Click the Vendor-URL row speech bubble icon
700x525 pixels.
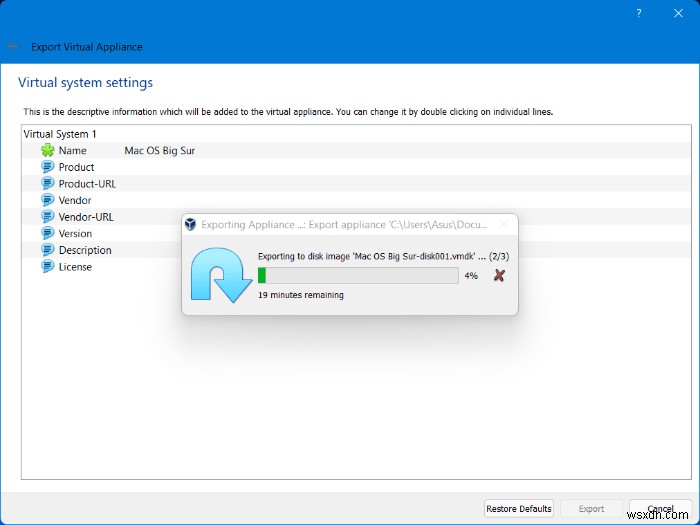[x=48, y=217]
